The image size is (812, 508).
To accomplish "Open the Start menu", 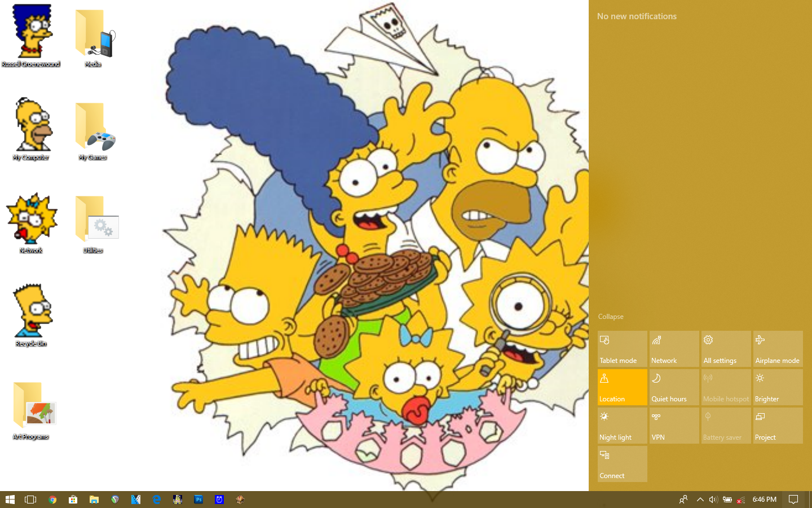I will [x=11, y=500].
